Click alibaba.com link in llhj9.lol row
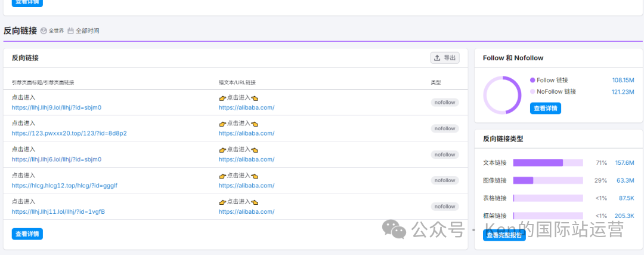This screenshot has width=644, height=255. click(246, 107)
